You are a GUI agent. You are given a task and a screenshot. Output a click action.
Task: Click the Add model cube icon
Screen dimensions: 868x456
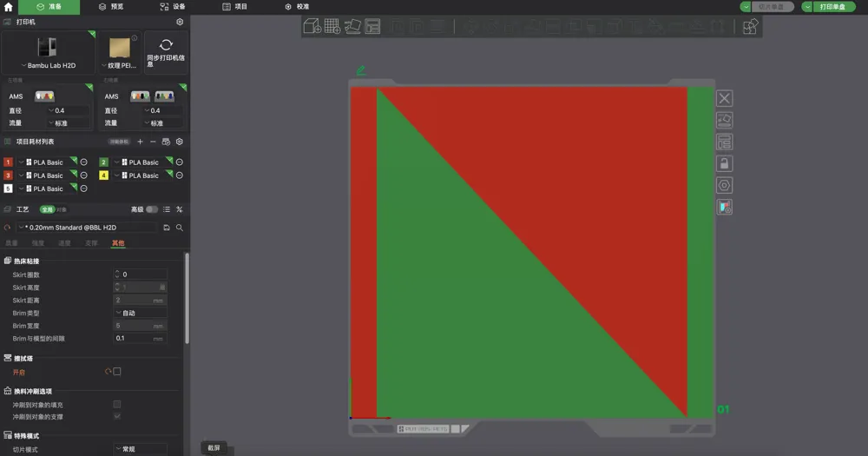pos(312,27)
